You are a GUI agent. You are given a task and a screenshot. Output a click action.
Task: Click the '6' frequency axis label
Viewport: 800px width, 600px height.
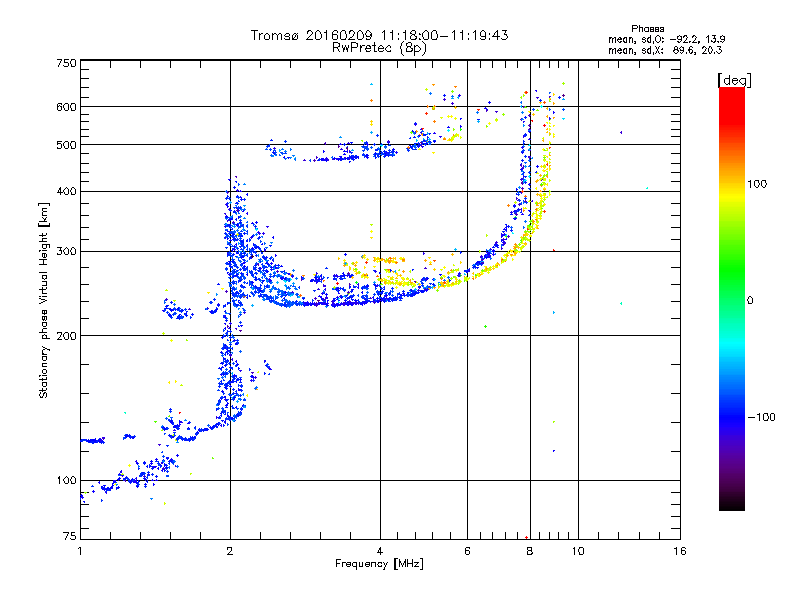[467, 551]
